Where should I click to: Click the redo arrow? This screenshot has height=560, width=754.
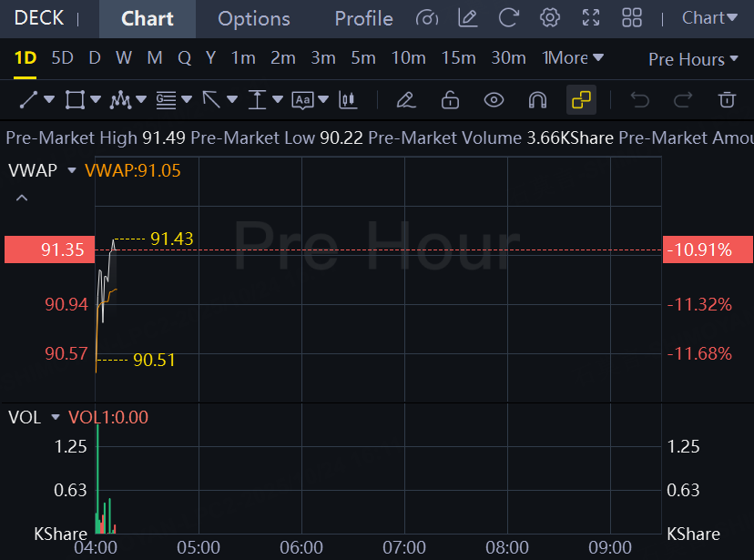point(683,100)
